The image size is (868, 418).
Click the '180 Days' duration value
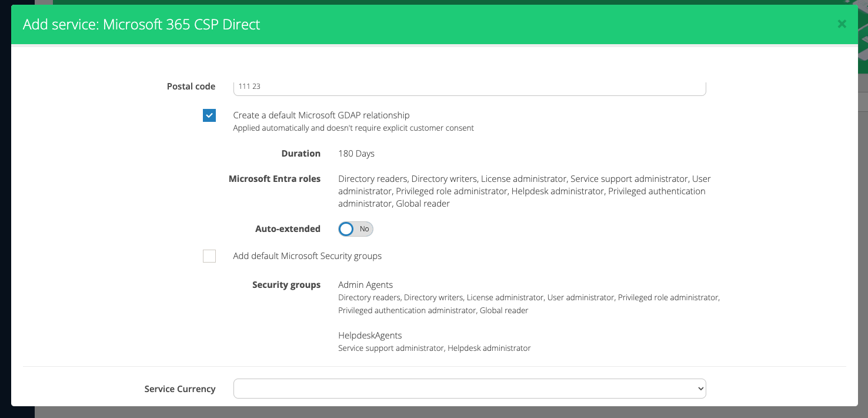[x=356, y=154]
